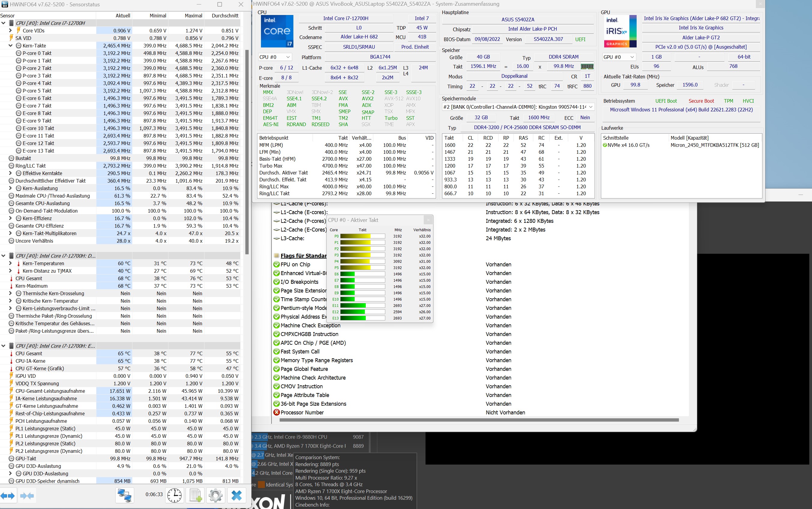Click the expand-columns double arrow button

click(8, 495)
